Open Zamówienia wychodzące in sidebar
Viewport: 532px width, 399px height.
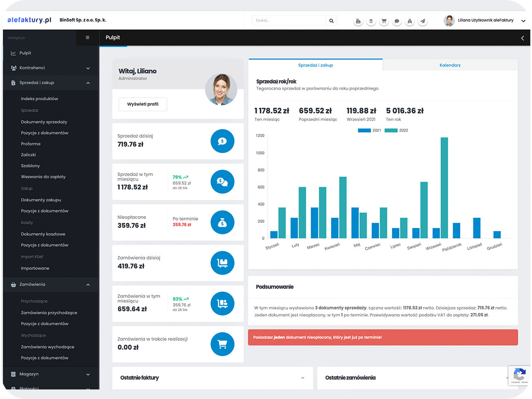pos(48,347)
